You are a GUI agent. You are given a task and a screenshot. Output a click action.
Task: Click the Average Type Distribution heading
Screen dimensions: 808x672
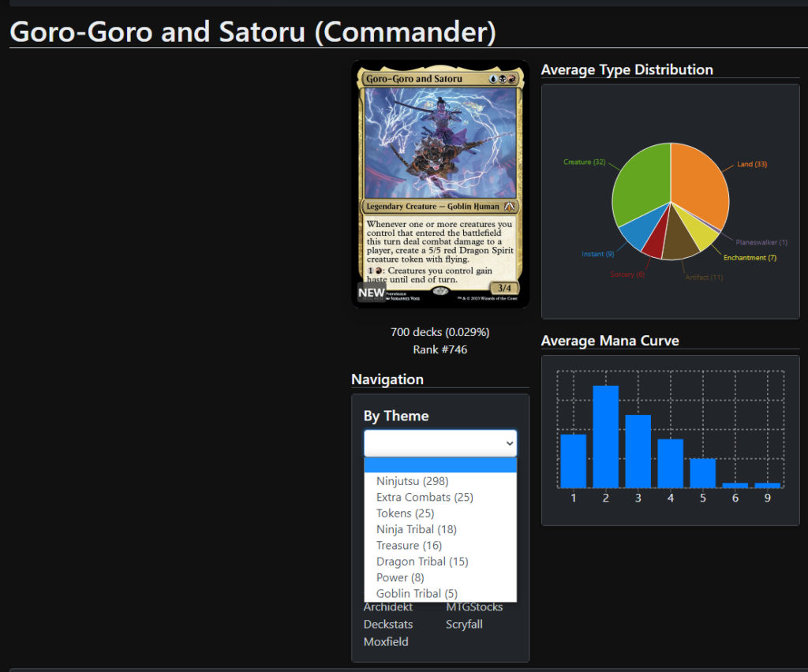627,69
